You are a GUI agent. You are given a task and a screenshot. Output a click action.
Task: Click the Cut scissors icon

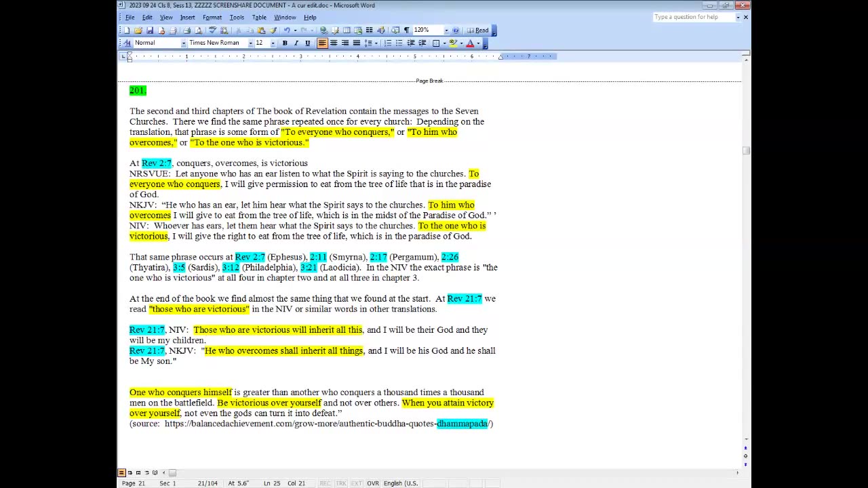pos(238,30)
